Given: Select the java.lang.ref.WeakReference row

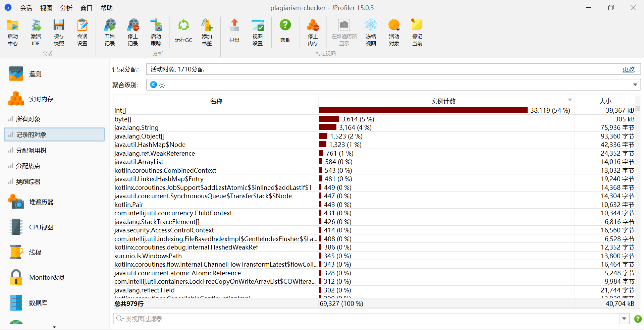Looking at the screenshot, I should click(374, 153).
